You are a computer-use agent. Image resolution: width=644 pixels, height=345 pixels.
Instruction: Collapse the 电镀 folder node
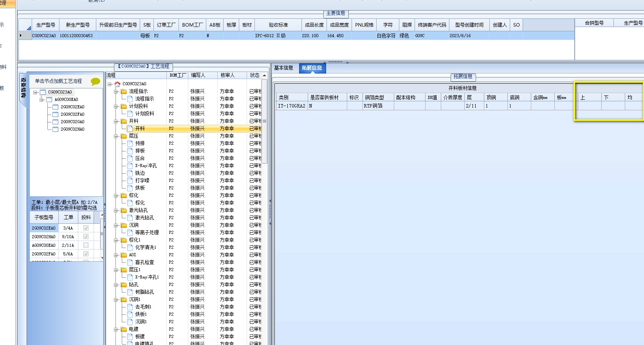116,329
